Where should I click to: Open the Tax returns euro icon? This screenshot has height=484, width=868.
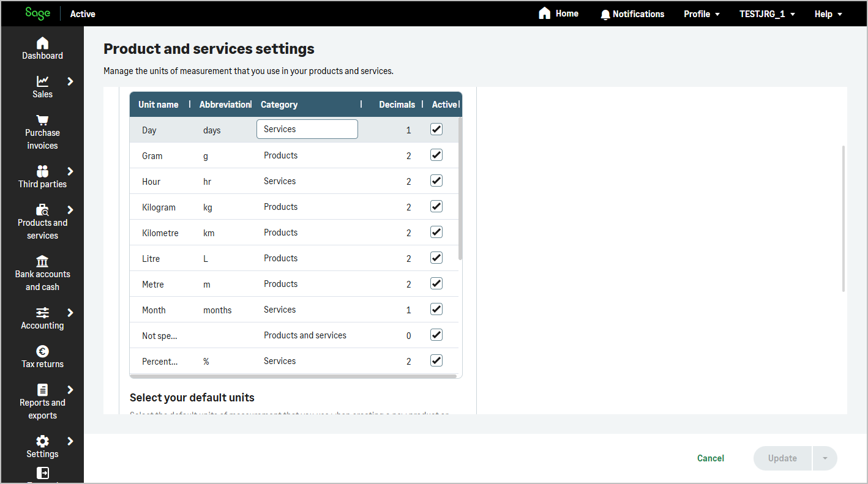click(x=42, y=351)
